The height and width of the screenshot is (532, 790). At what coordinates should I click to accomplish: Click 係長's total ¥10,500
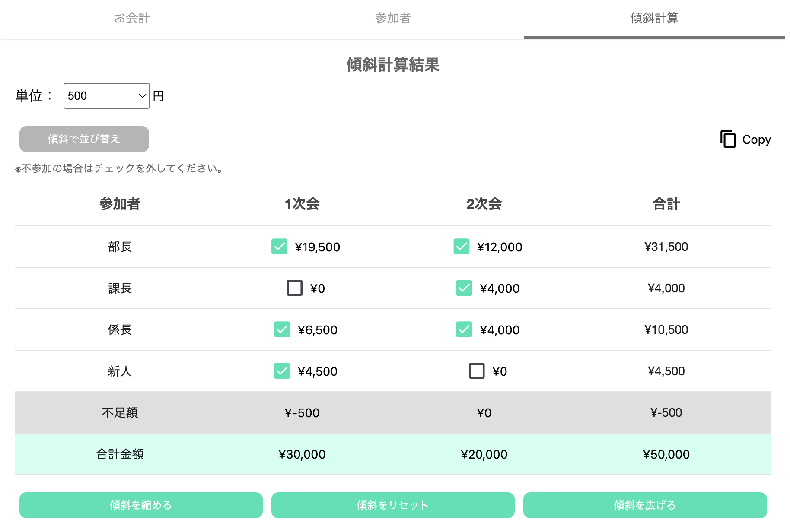click(666, 329)
